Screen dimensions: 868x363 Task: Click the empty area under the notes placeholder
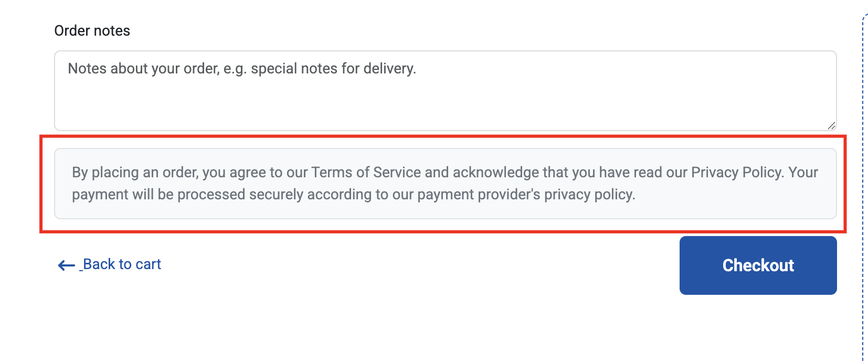446,105
